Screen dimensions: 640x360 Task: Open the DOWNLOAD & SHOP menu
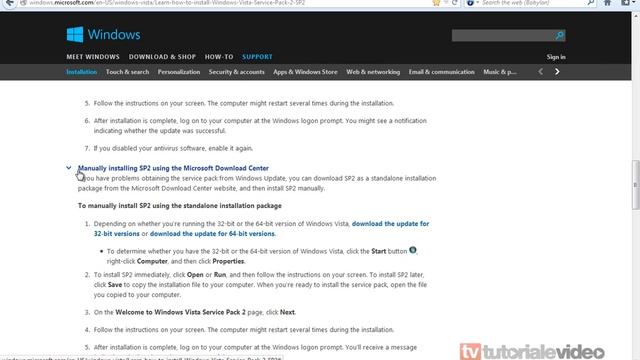pyautogui.click(x=162, y=57)
